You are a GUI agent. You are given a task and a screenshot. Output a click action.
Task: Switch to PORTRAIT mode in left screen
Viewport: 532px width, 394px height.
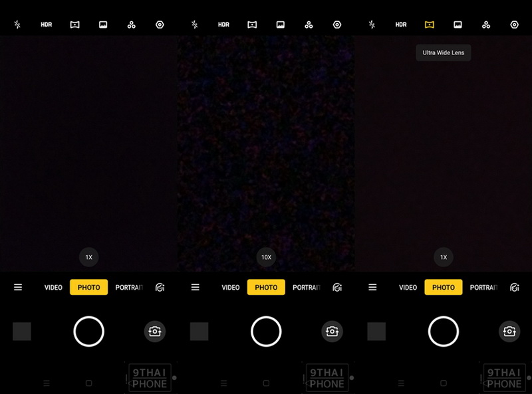tap(129, 288)
